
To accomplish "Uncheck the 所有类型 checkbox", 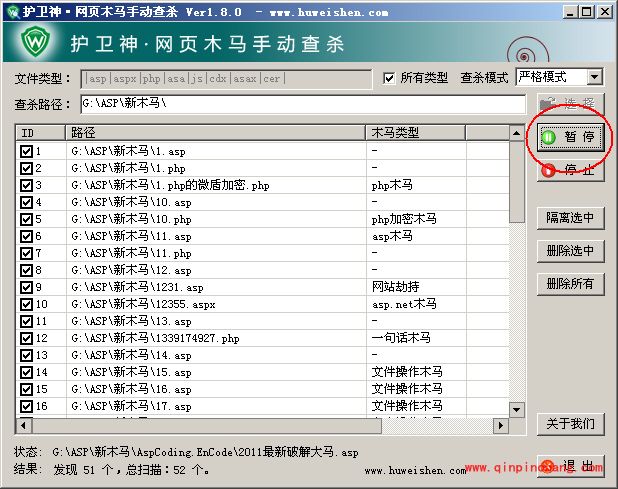I will pyautogui.click(x=389, y=78).
